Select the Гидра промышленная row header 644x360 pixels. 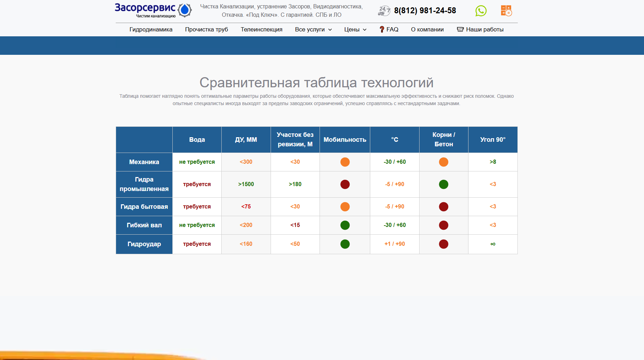(x=144, y=184)
